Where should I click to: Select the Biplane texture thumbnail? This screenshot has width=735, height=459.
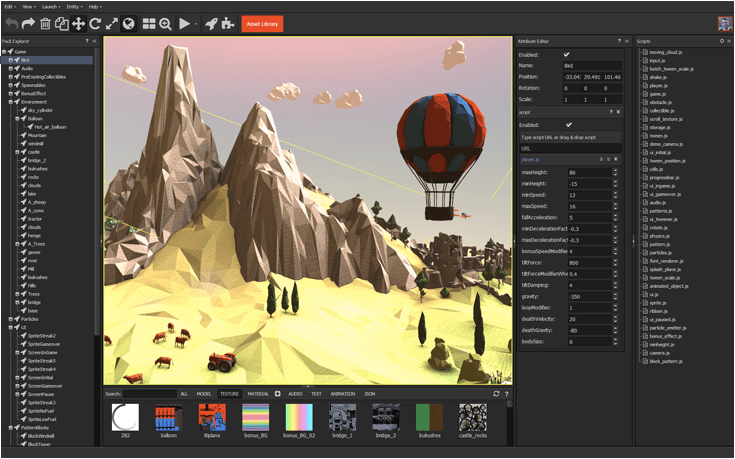tap(212, 417)
